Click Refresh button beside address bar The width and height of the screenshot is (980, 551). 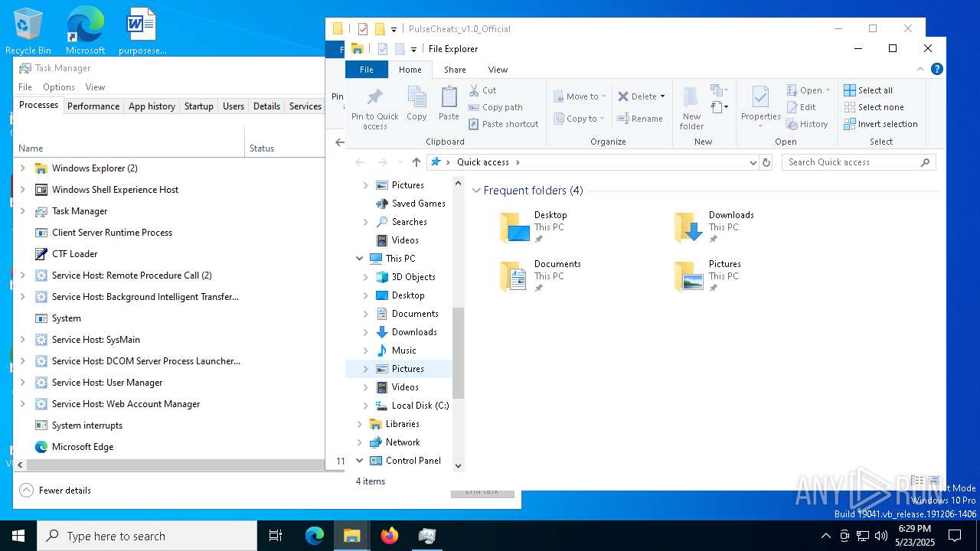[766, 162]
